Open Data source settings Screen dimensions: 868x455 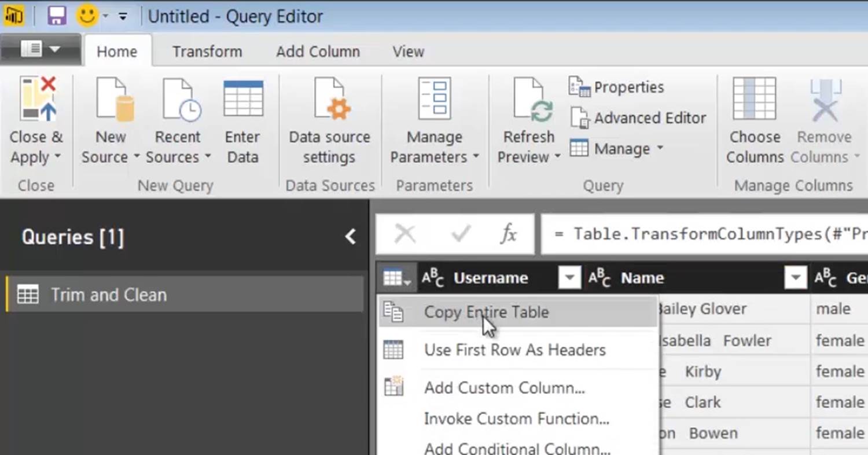(x=330, y=100)
